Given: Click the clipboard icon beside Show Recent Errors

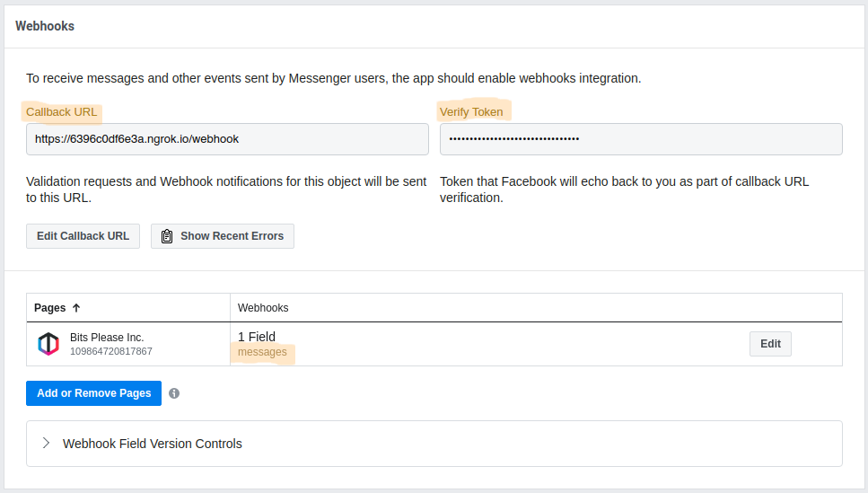Looking at the screenshot, I should pyautogui.click(x=167, y=236).
